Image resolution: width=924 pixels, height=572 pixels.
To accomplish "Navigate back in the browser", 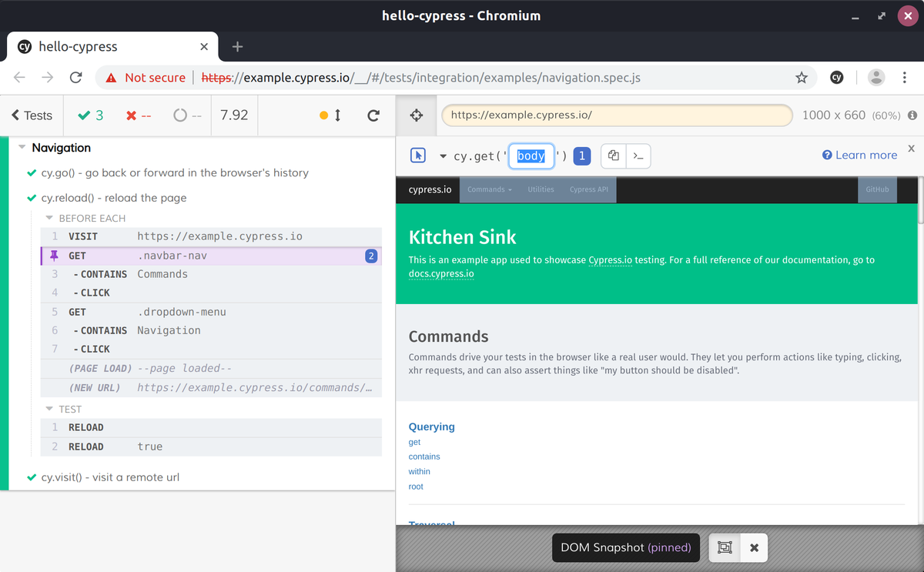I will [x=20, y=77].
